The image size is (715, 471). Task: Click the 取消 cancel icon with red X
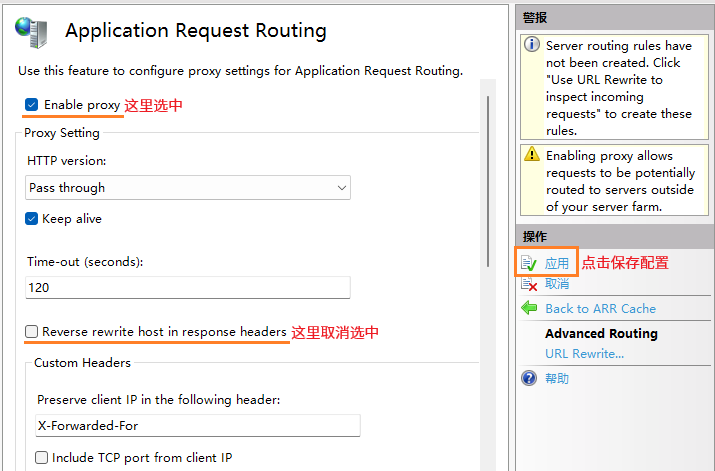coord(529,284)
